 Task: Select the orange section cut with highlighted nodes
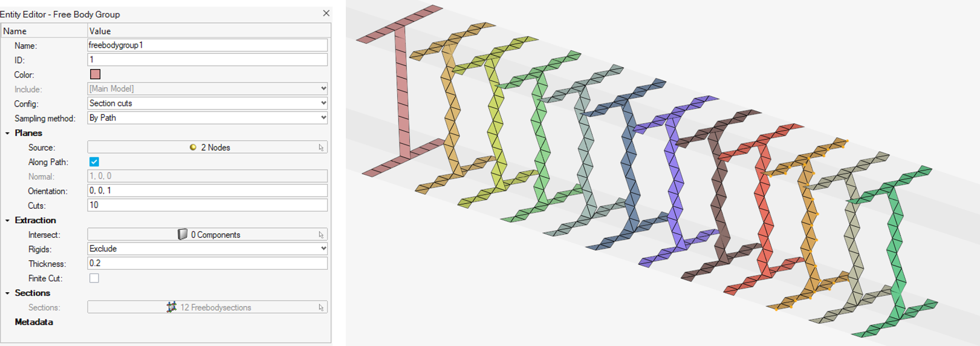point(809,224)
